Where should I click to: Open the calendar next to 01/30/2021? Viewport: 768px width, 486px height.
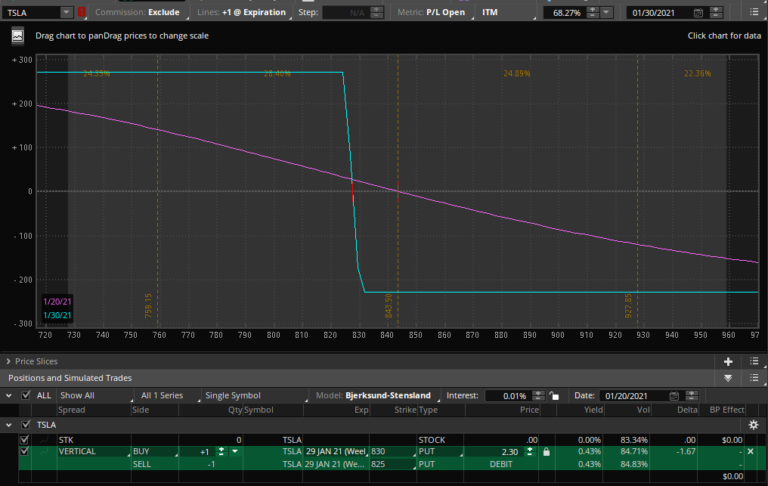[699, 13]
